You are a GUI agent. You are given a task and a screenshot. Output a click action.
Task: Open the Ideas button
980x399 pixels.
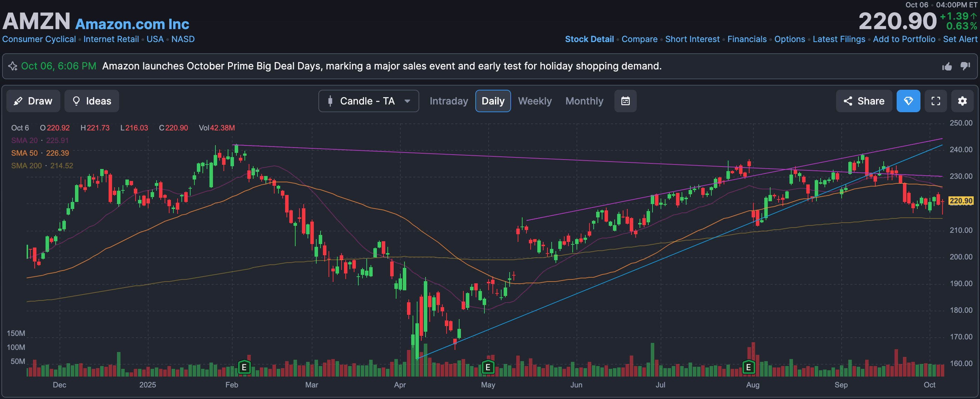[x=92, y=101]
